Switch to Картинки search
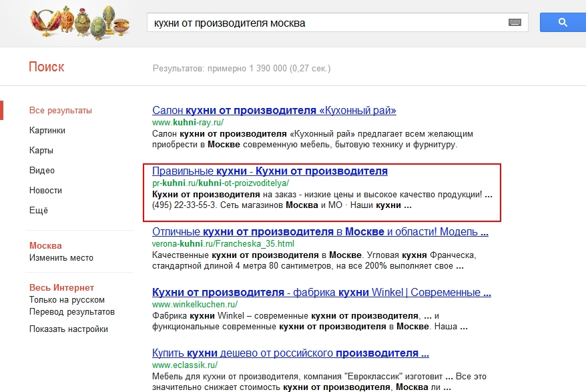The image size is (586, 392). coord(47,130)
